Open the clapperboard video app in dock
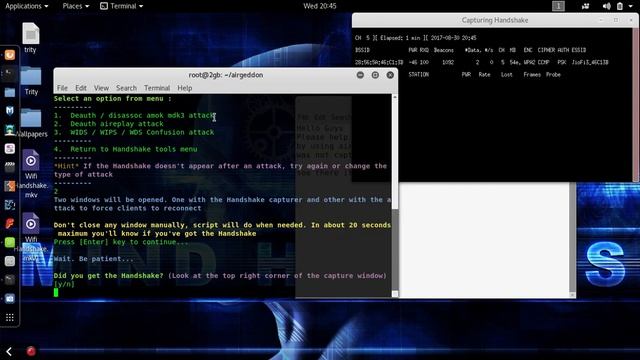Image resolution: width=640 pixels, height=360 pixels. coord(10,167)
